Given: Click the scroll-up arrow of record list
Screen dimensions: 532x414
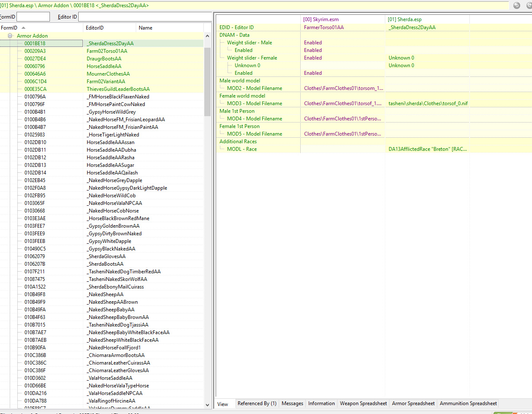Looking at the screenshot, I should click(x=207, y=36).
